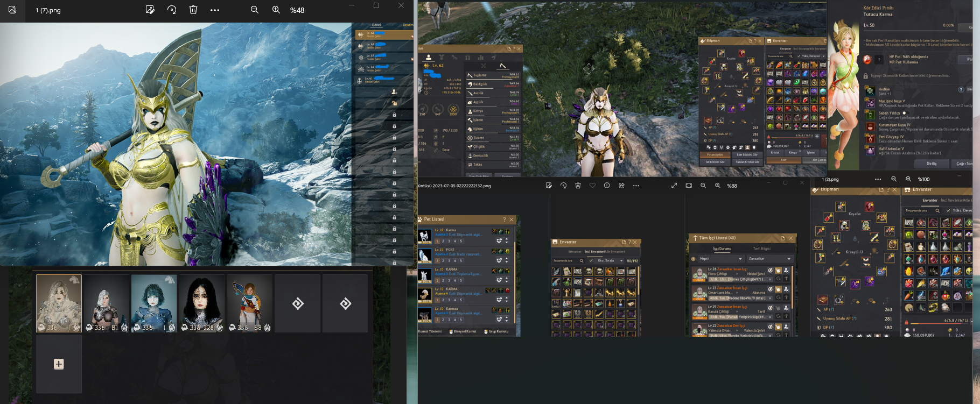Viewport: 980px width, 404px height.
Task: Click the 1 (7).png file name title
Action: pyautogui.click(x=48, y=10)
